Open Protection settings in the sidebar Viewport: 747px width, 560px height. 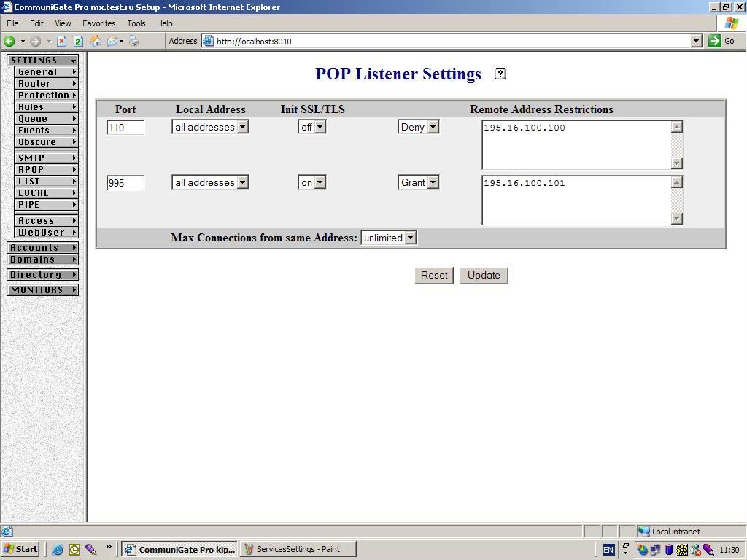(x=46, y=96)
